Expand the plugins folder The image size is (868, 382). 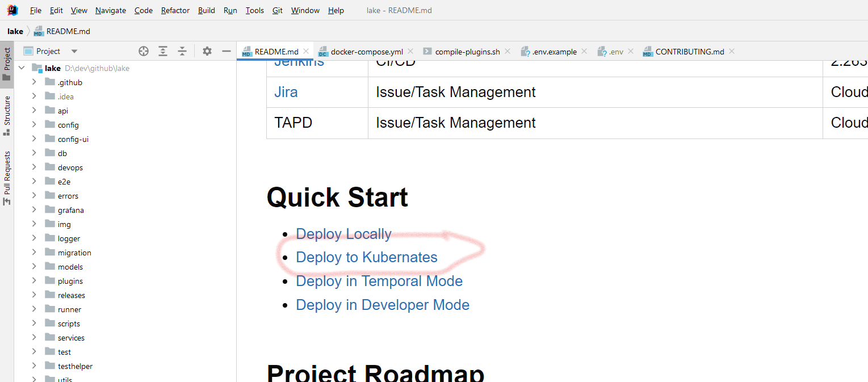34,281
